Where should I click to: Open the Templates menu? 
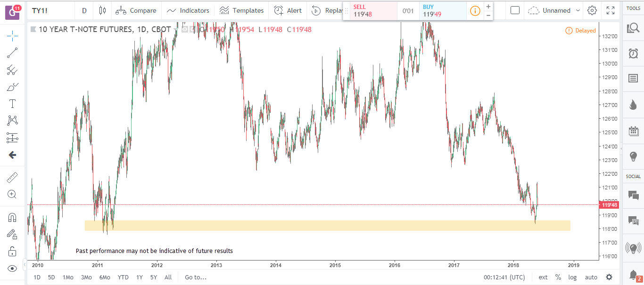click(242, 10)
